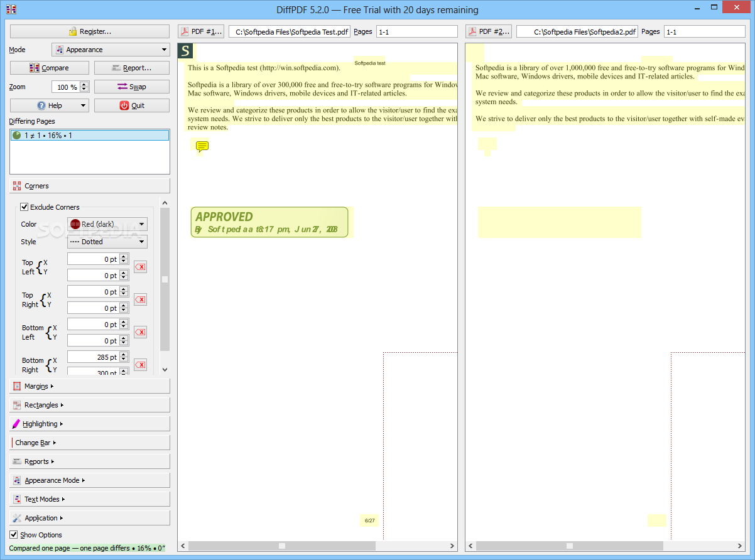
Task: Click the Softpedia S logo in PDF
Action: [x=185, y=51]
